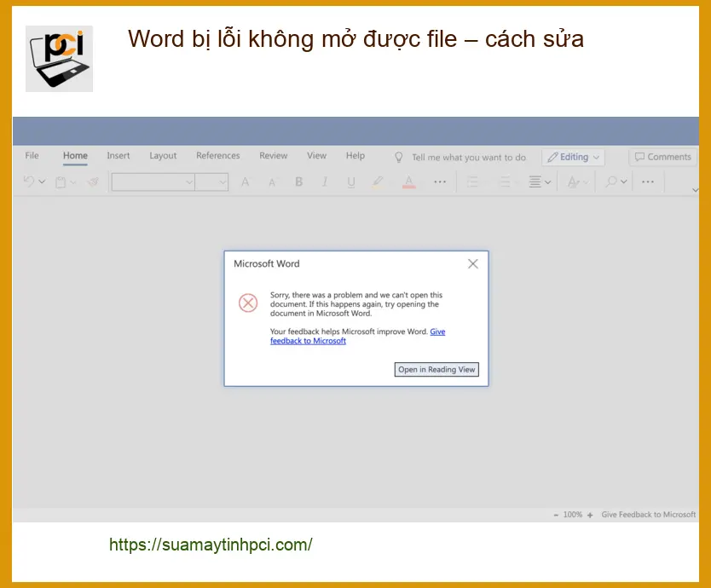Switch to the Review tab
Screen dimensions: 711x588
click(x=274, y=155)
